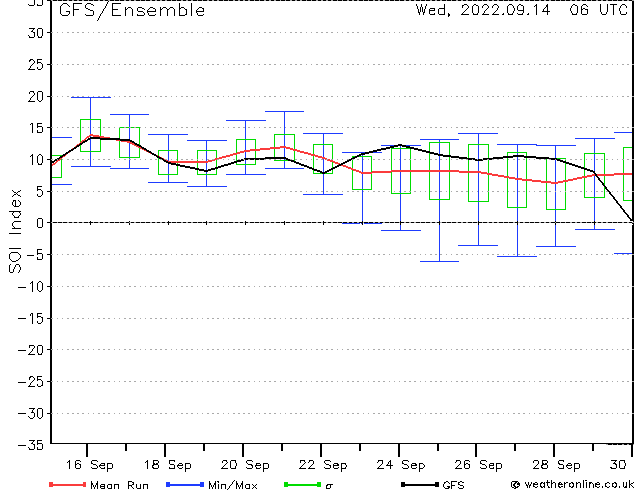Image resolution: width=634 pixels, height=490 pixels.
Task: Click the y-axis value '-25'
Action: coord(31,381)
